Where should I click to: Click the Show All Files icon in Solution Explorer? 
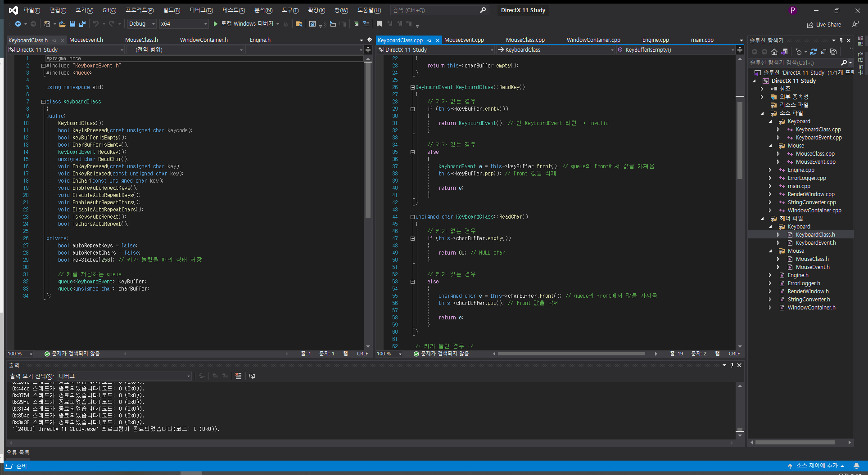[833, 52]
